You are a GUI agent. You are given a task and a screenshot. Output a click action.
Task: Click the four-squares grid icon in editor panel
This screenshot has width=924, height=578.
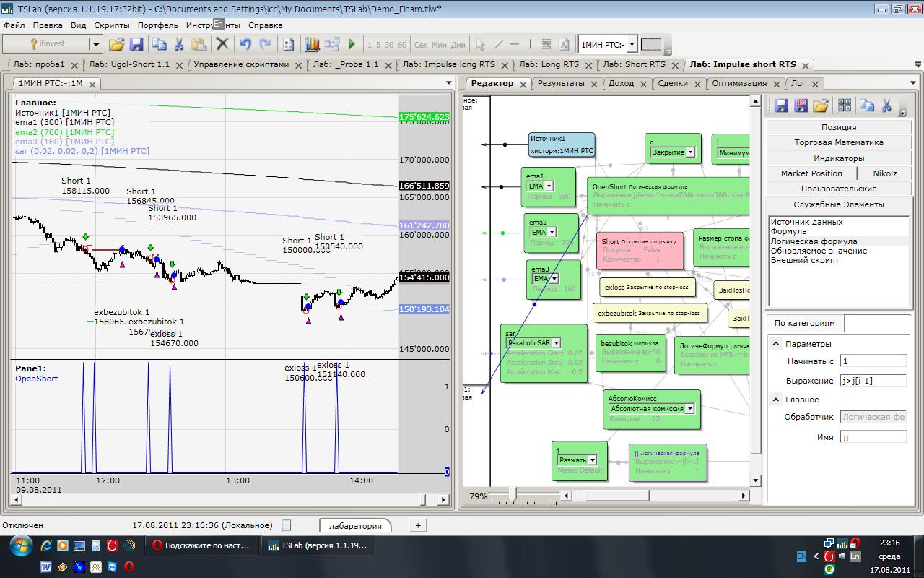844,106
